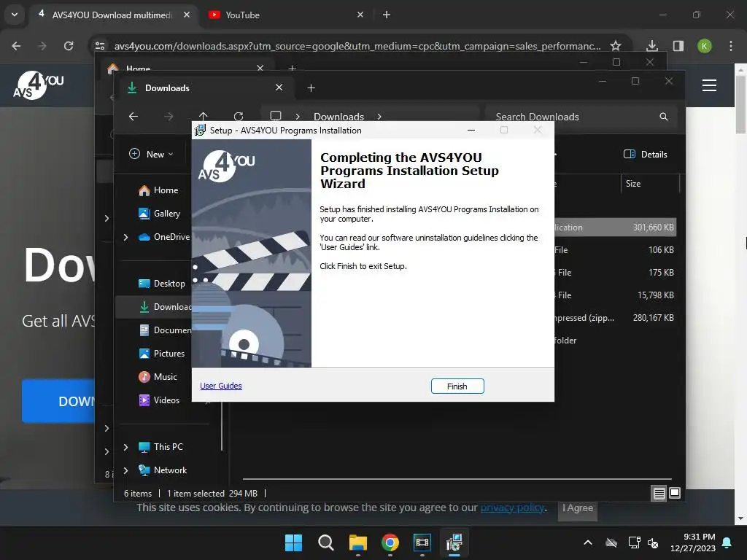Viewport: 747px width, 560px height.
Task: Click the Chrome address bar URL
Action: [x=357, y=46]
